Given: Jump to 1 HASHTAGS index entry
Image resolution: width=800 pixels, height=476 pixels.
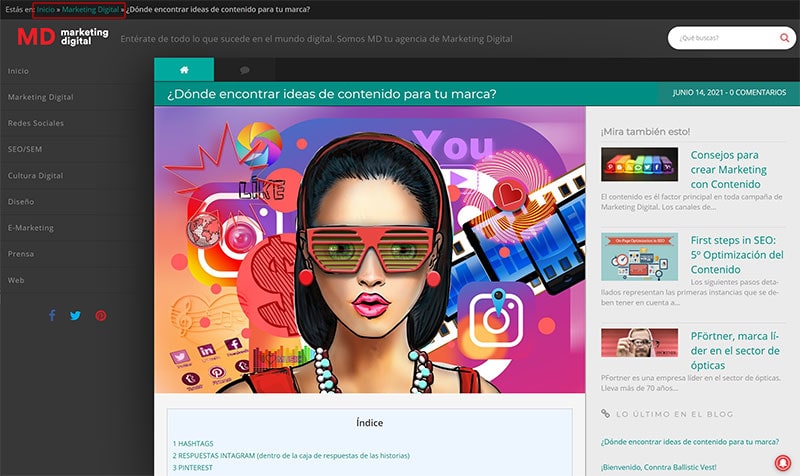Looking at the screenshot, I should (x=193, y=443).
